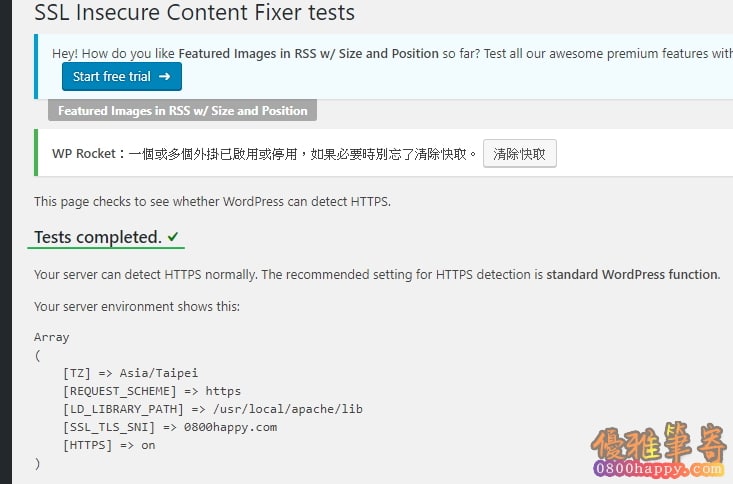This screenshot has width=733, height=484.
Task: Click the green checkmark beside Tests completed
Action: (173, 237)
